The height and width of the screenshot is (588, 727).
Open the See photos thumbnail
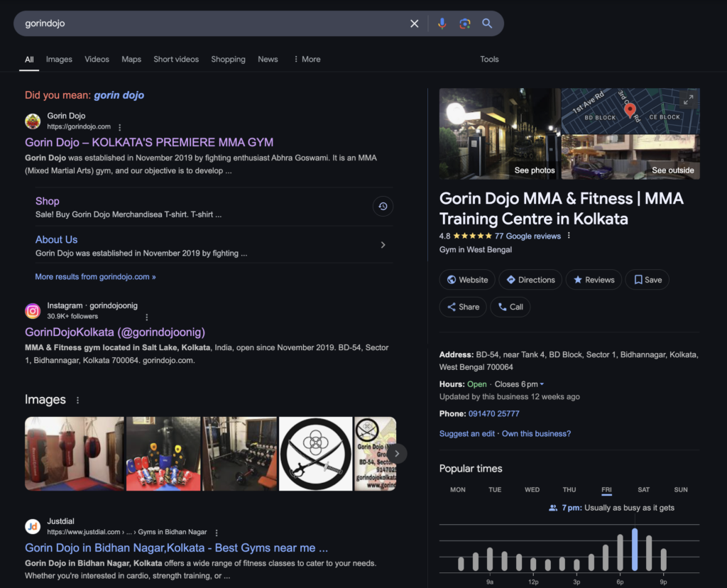click(500, 134)
